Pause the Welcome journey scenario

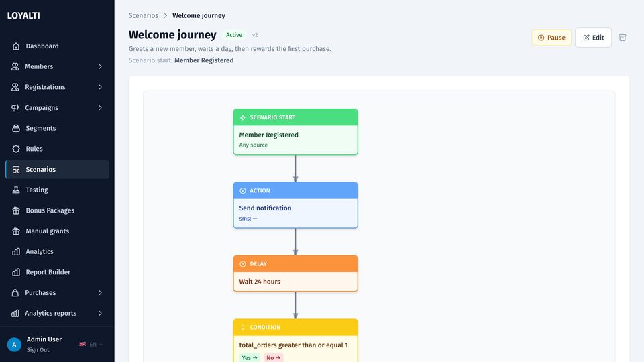click(551, 38)
